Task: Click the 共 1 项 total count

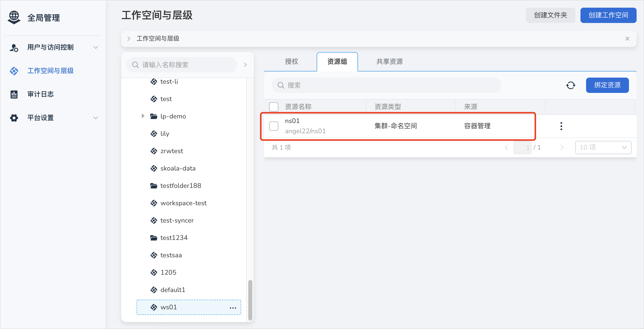Action: [281, 148]
